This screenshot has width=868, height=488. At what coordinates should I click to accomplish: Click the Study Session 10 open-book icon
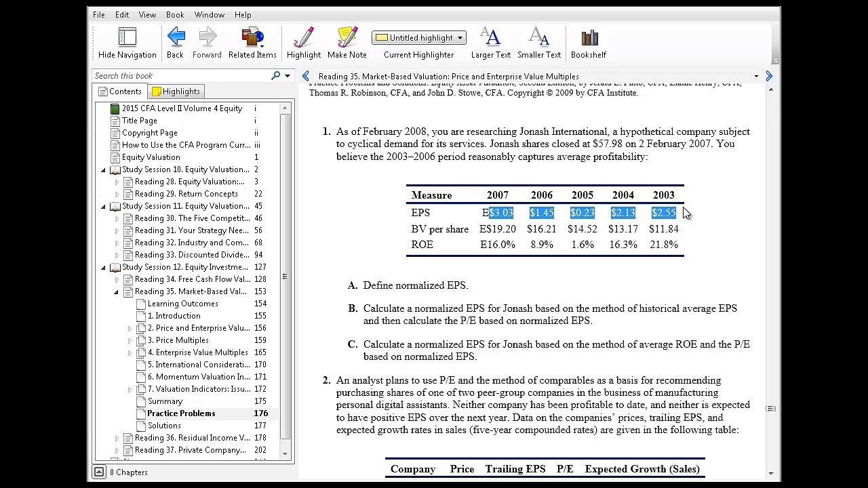[x=115, y=169]
